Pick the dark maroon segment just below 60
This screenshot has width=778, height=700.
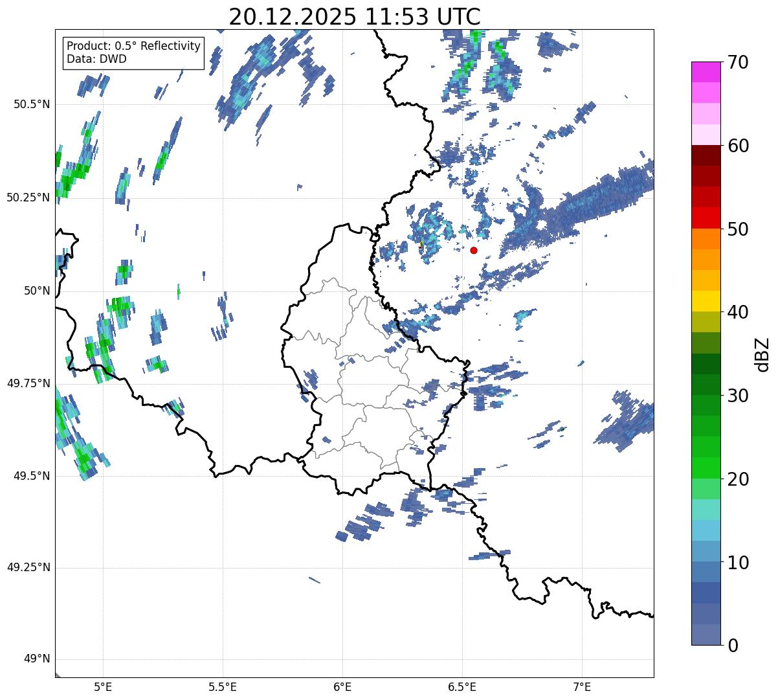click(x=706, y=155)
